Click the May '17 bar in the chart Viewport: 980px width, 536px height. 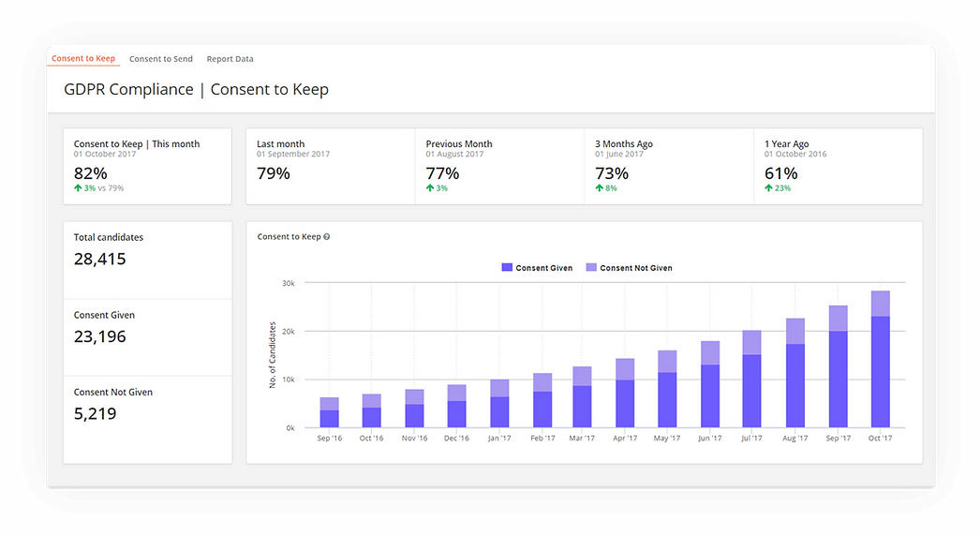point(667,389)
